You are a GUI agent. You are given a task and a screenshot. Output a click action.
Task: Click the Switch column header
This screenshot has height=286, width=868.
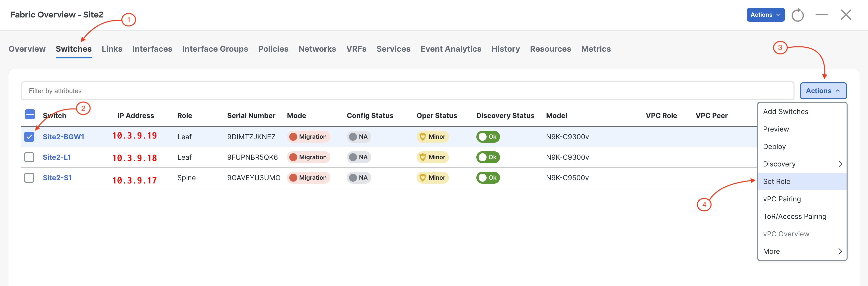click(x=54, y=116)
